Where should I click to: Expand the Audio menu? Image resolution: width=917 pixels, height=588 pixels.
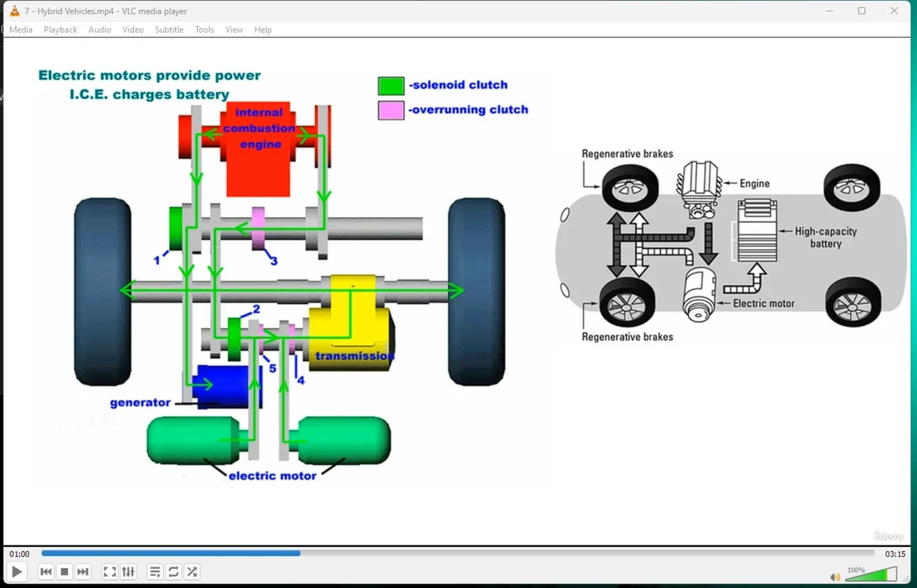click(100, 30)
